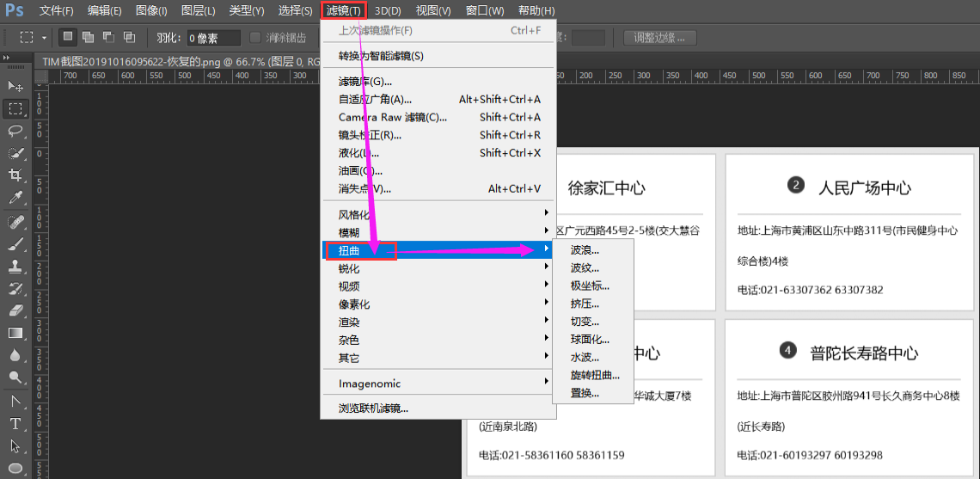
Task: Expand the 锐化 submenu
Action: [438, 269]
